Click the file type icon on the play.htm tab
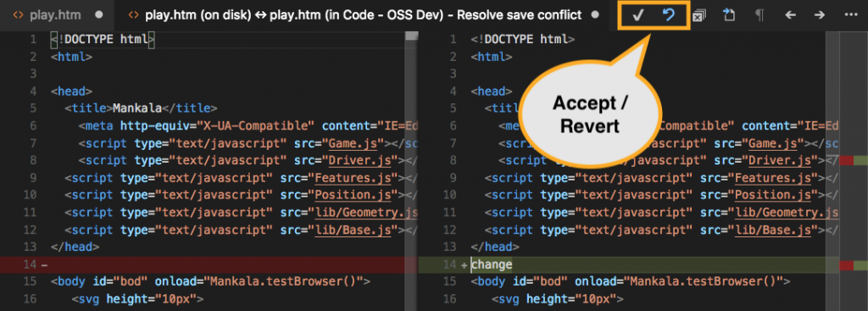868x311 pixels. (18, 15)
